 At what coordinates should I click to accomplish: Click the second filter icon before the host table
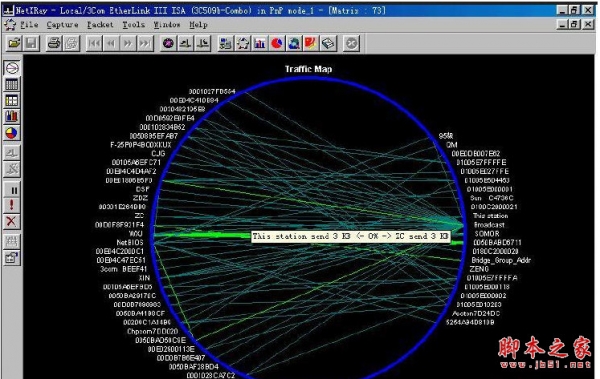pyautogui.click(x=202, y=43)
